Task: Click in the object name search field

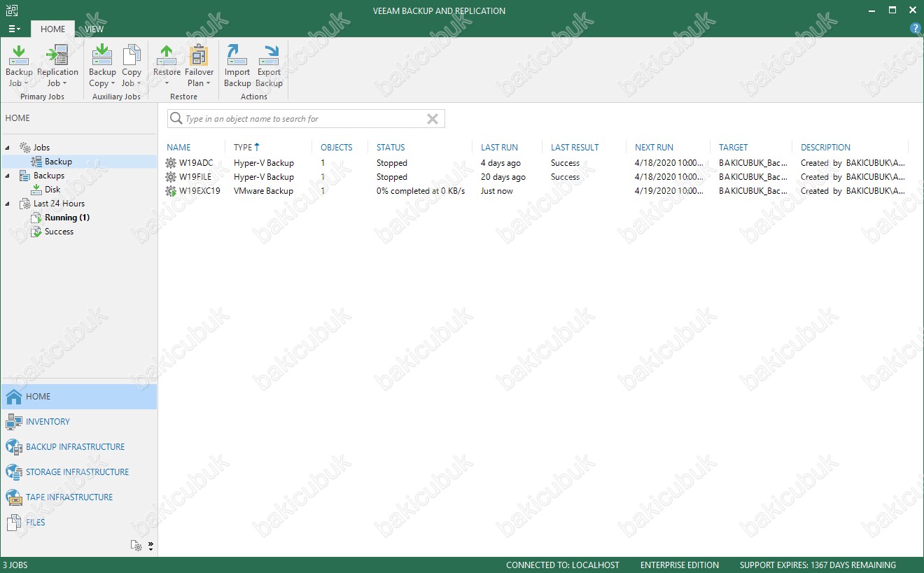Action: click(306, 119)
